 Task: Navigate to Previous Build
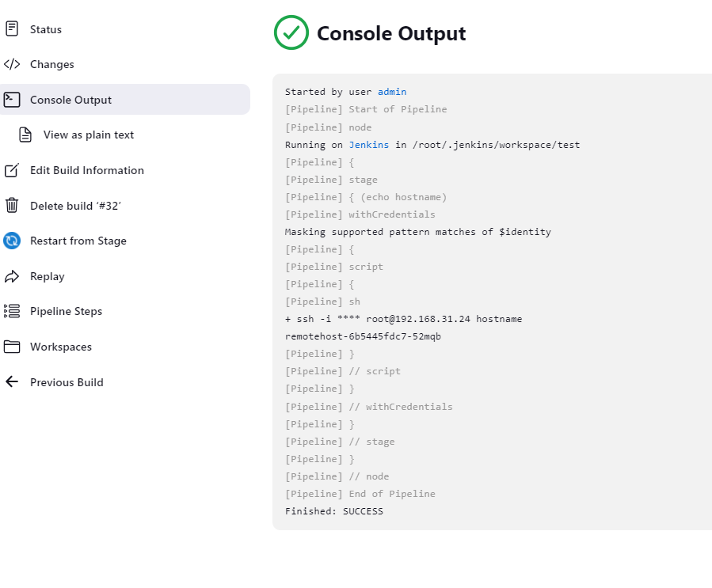click(67, 382)
